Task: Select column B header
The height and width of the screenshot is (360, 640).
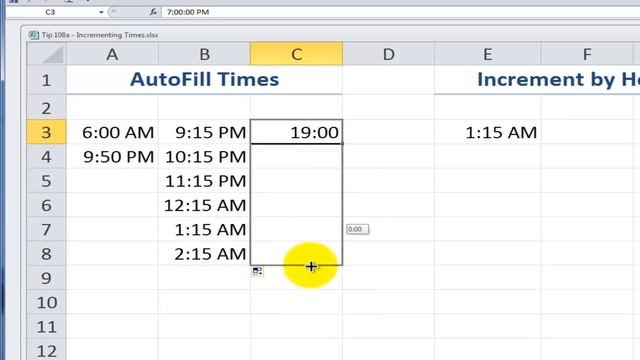Action: (204, 54)
